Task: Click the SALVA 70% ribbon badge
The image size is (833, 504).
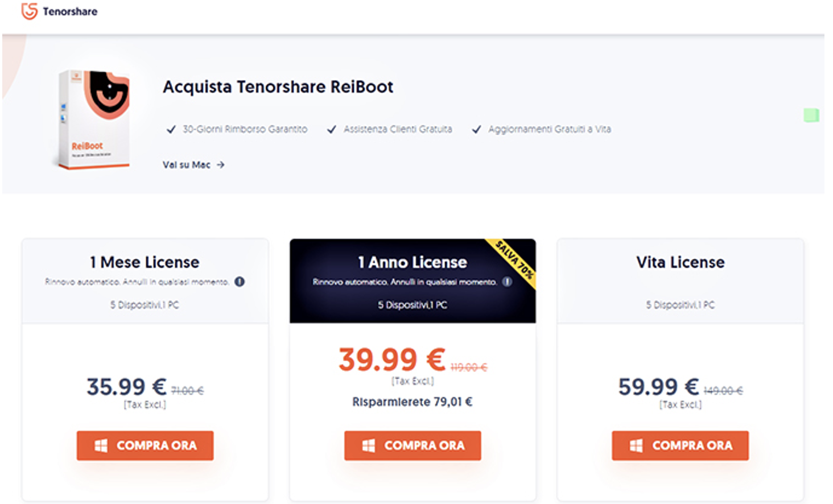Action: point(514,259)
